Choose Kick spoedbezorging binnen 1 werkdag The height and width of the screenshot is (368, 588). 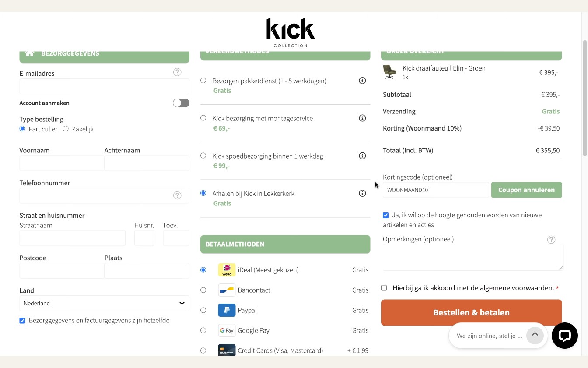[x=203, y=156]
